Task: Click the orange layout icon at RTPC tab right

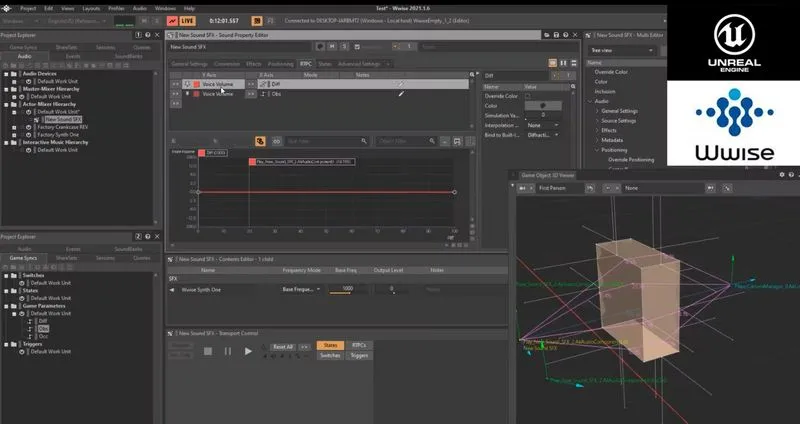Action: point(553,63)
